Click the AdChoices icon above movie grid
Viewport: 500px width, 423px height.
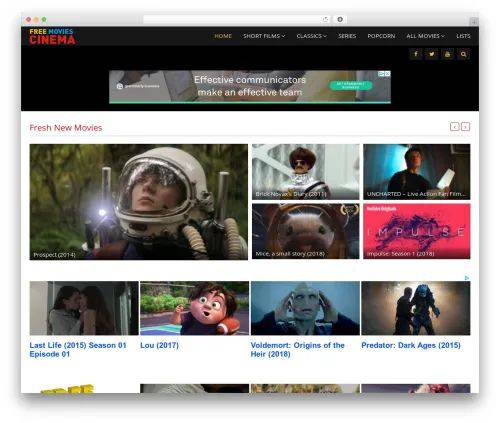click(467, 278)
